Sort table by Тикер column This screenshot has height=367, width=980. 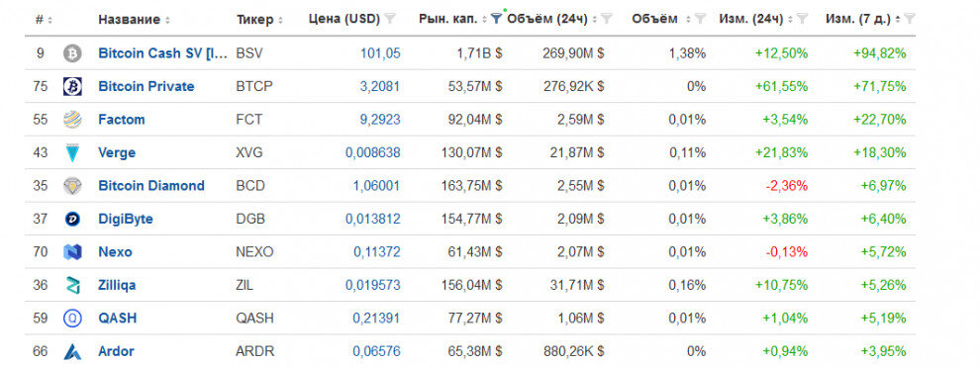pos(259,20)
